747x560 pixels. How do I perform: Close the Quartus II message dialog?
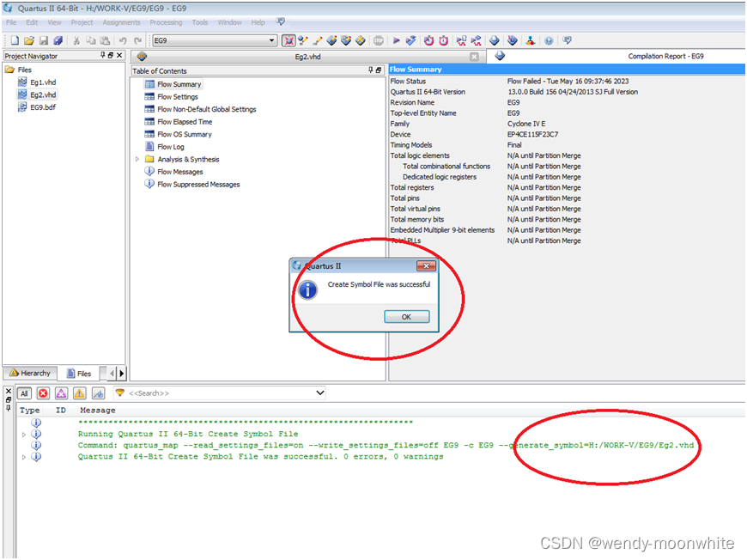427,266
